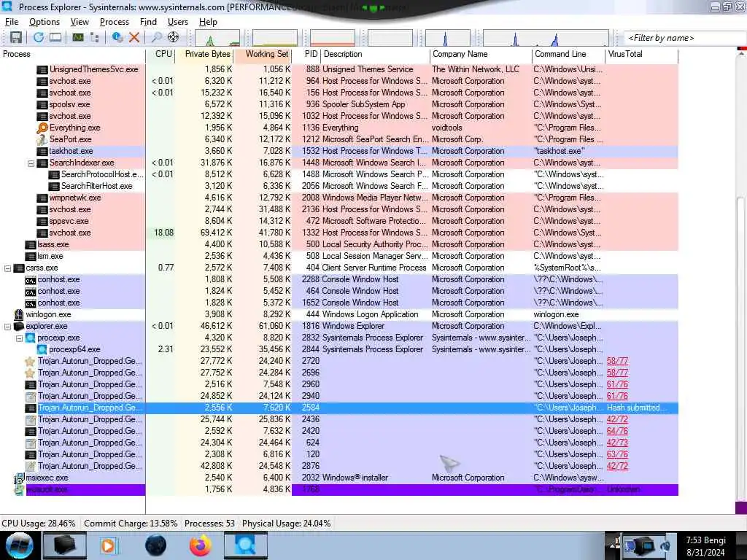Open process Properties toolbar icon
Viewport: 747px width, 560px height.
tap(117, 37)
